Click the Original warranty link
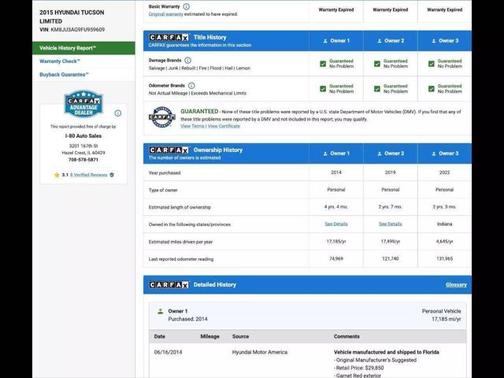The image size is (504, 378). (166, 14)
